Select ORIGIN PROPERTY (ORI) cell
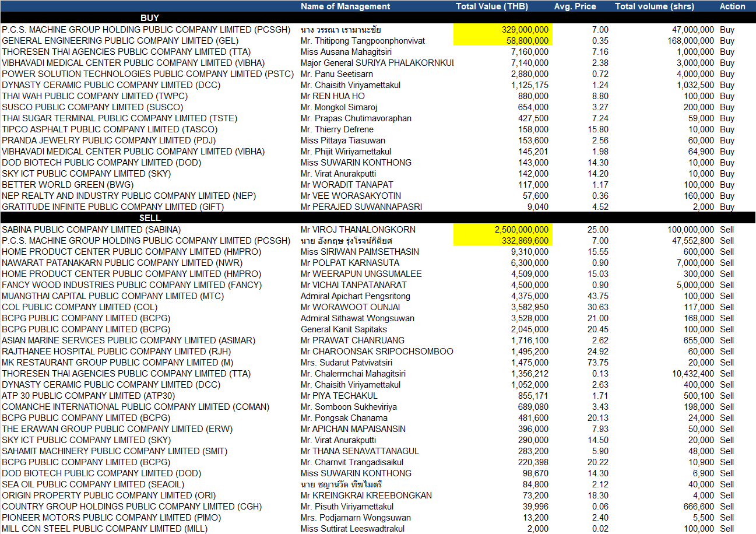Viewport: 756px width, 534px height. pos(108,496)
